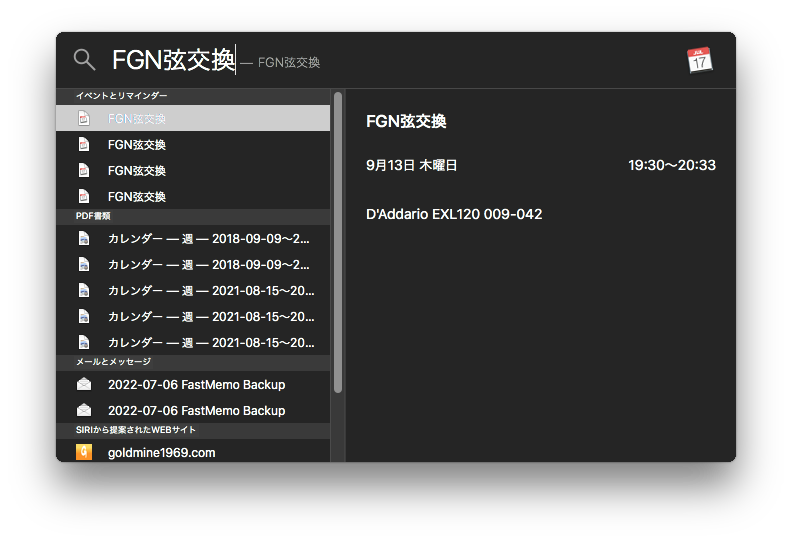Click the PDF icon of the first 2018-09-09 calendar document
The width and height of the screenshot is (792, 542).
84,238
